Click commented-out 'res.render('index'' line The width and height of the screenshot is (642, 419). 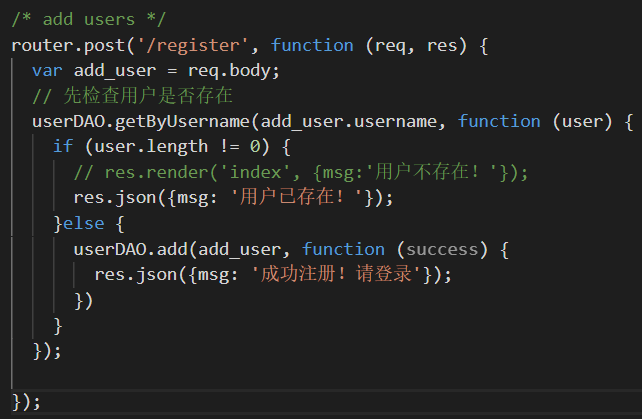click(301, 172)
